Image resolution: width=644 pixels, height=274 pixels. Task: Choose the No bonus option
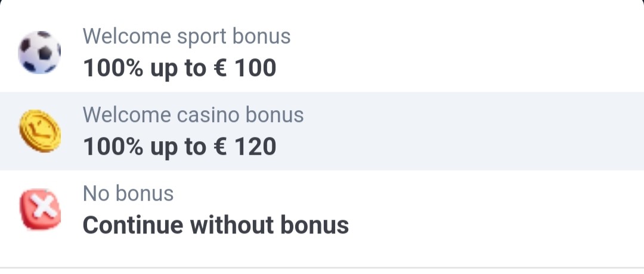pyautogui.click(x=322, y=210)
